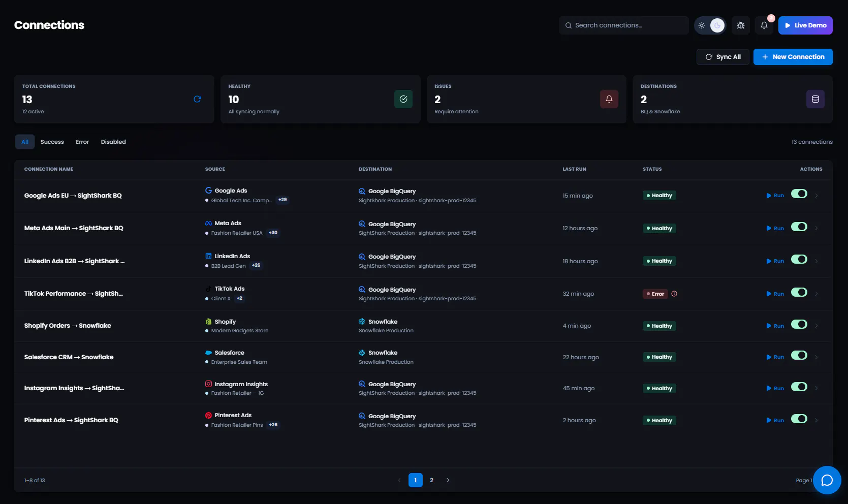This screenshot has height=504, width=848.
Task: Click the error info icon on TikTok row
Action: point(674,294)
